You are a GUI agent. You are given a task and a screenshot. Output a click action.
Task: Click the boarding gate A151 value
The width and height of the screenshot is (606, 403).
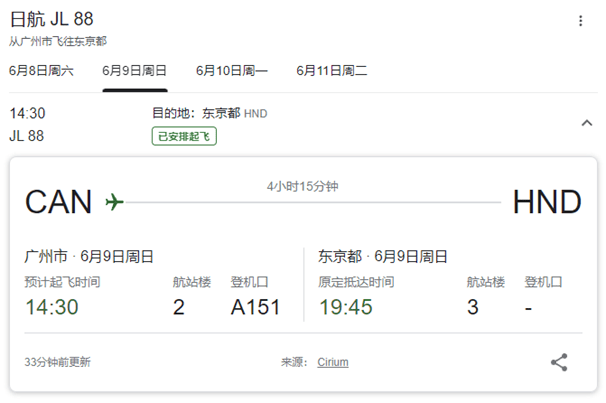(x=255, y=307)
